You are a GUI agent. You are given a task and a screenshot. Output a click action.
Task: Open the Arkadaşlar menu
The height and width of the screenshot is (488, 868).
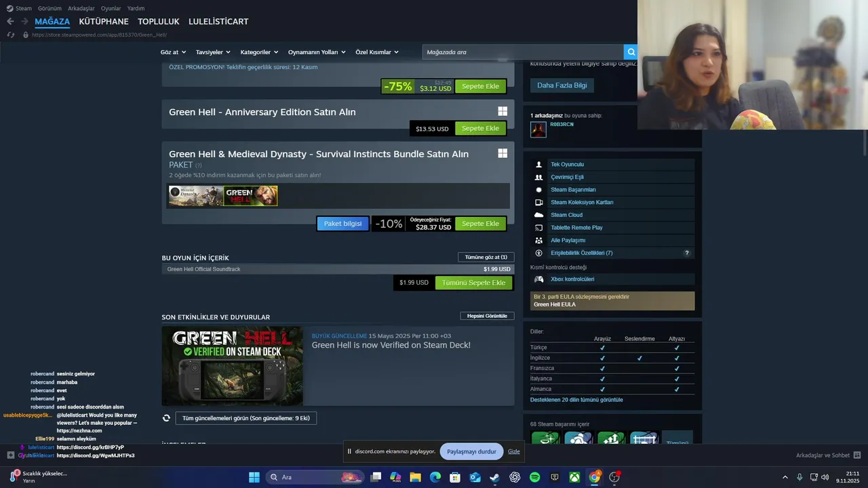81,8
